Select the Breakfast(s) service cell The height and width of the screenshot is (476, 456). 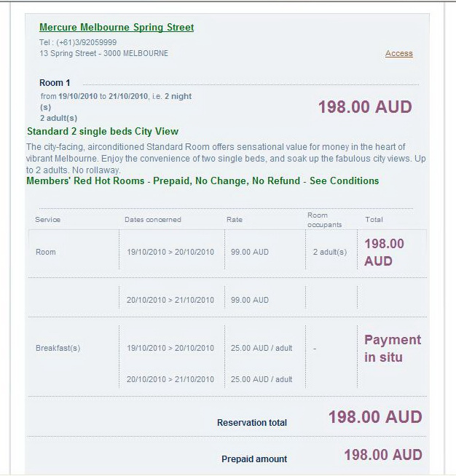tap(58, 348)
